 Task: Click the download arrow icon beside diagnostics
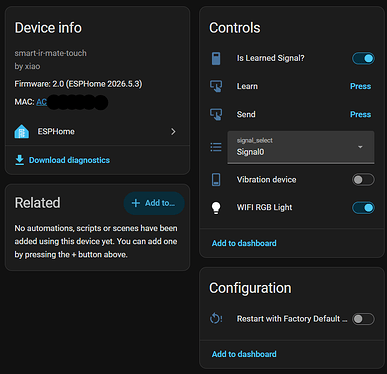pyautogui.click(x=20, y=160)
